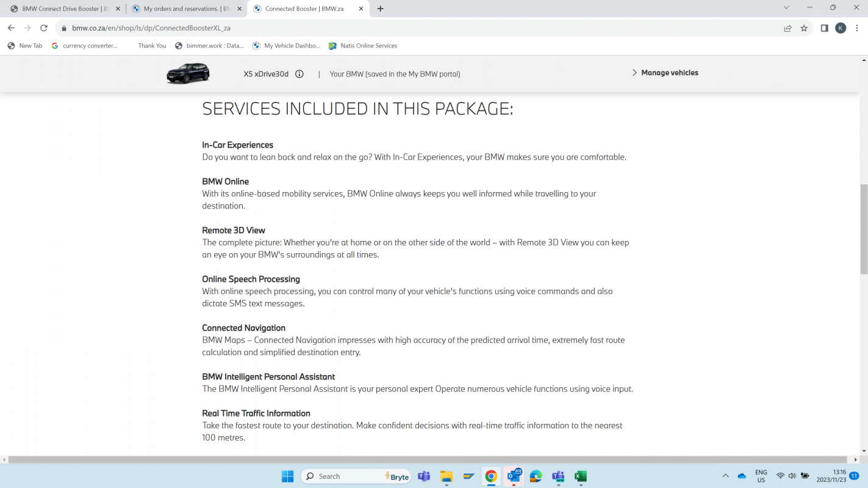
Task: Click BMW Intelligent Personal Assistant heading
Action: point(269,377)
